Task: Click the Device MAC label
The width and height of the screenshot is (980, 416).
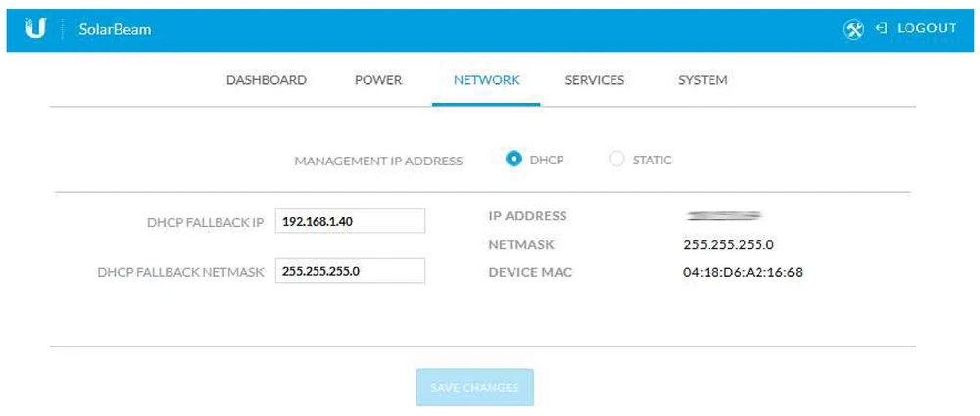Action: (530, 272)
